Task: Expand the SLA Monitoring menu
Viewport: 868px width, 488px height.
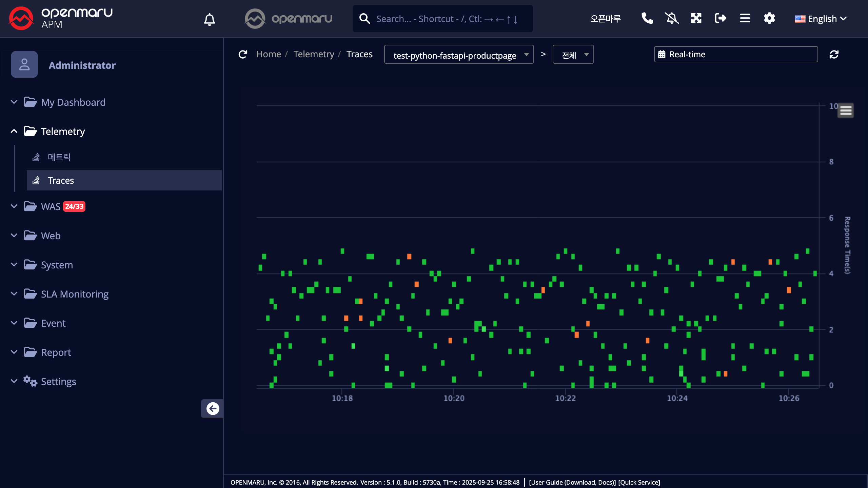Action: tap(75, 294)
